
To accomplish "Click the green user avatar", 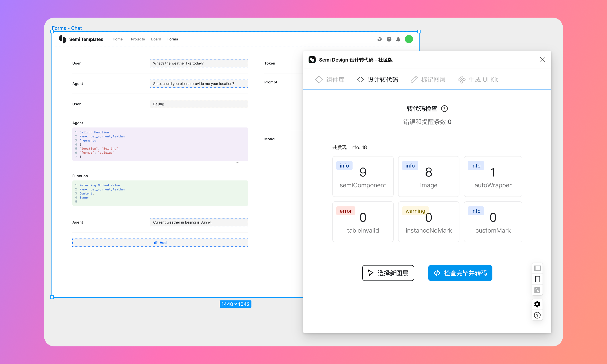I will pos(409,39).
